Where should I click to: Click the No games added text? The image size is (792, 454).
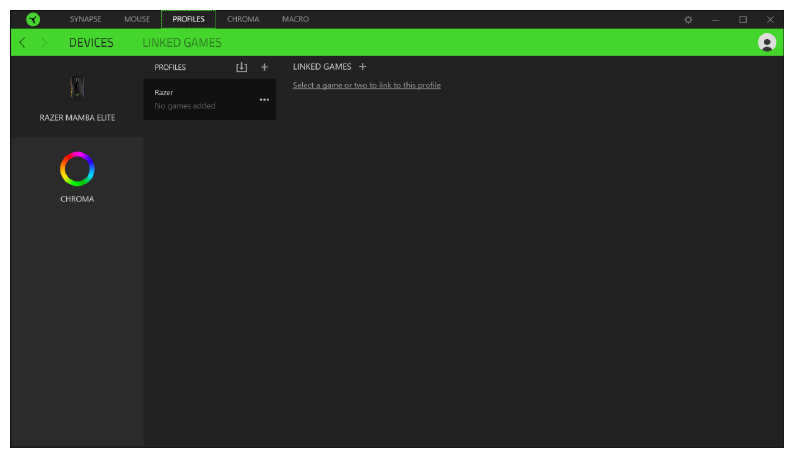point(185,106)
